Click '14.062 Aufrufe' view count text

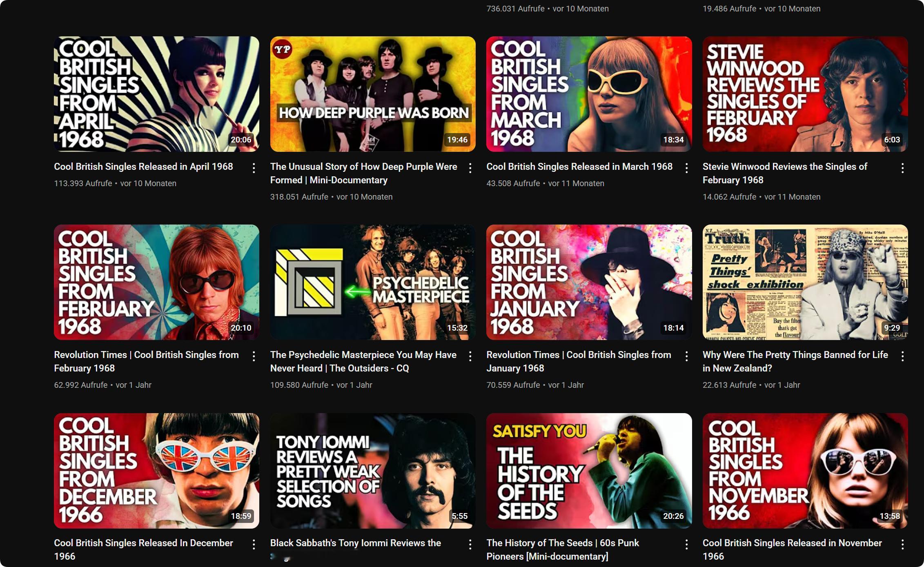[729, 197]
